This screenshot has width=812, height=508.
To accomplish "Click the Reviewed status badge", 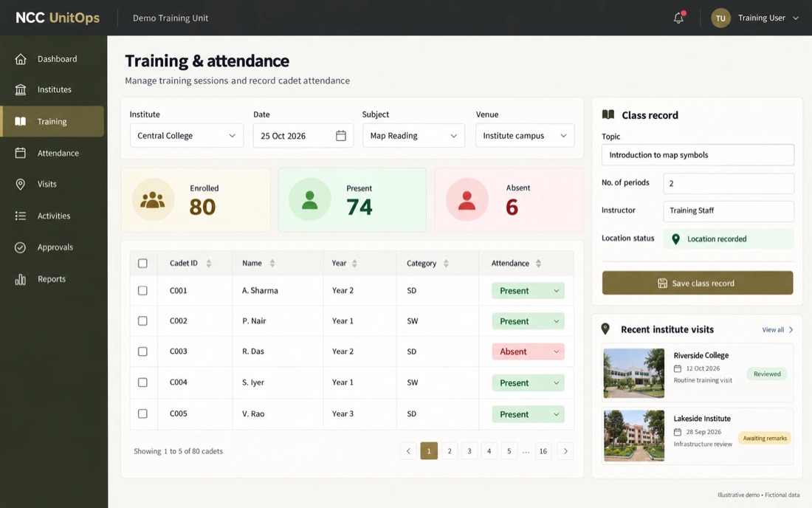I will point(767,374).
